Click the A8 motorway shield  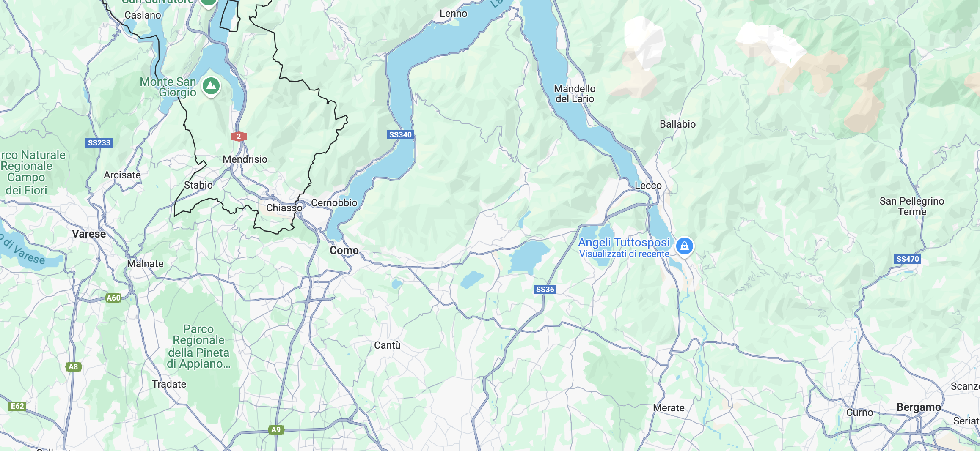tap(73, 367)
